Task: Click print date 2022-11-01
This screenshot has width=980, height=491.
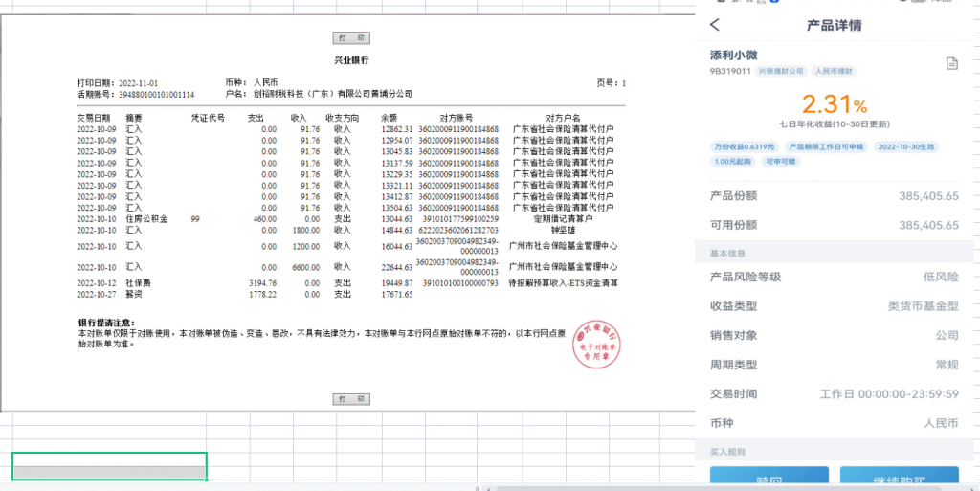Action: (x=138, y=83)
